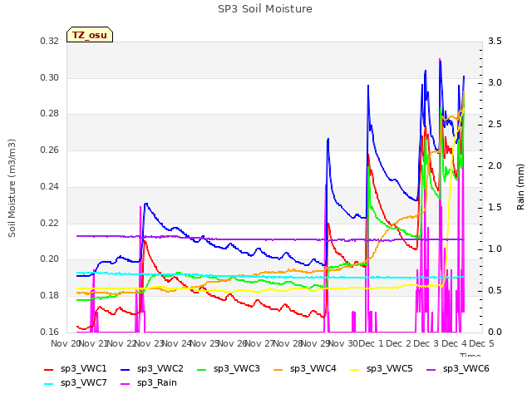Click the sp3_VWC7 cyan legend swatch
532x399 pixels.
tap(49, 384)
